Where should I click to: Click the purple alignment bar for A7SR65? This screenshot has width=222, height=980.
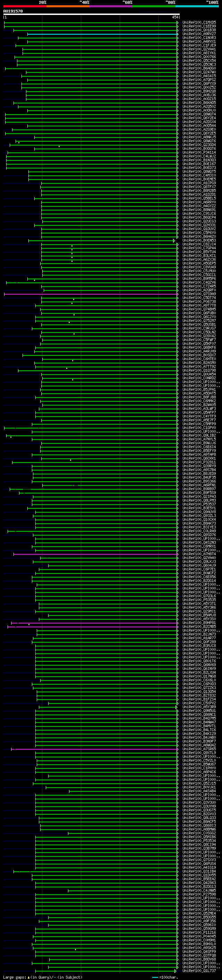tap(94, 750)
